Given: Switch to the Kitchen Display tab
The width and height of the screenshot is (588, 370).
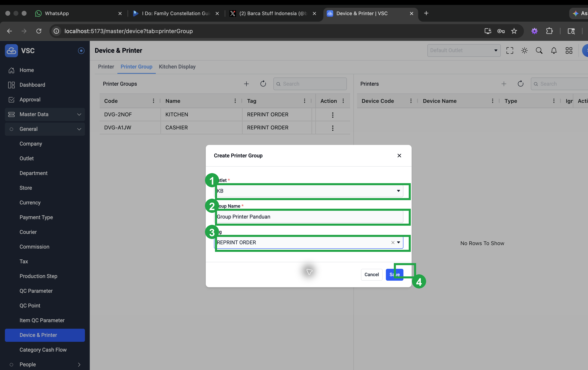Looking at the screenshot, I should (177, 66).
